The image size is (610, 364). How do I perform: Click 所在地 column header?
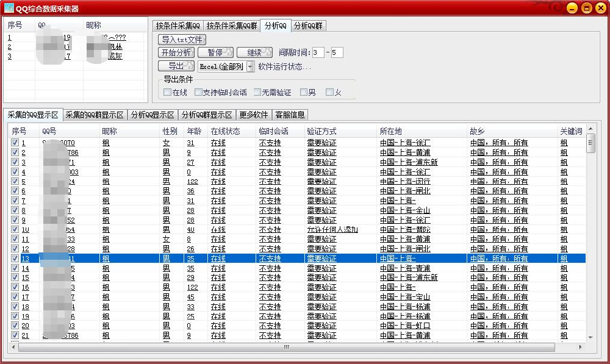(x=422, y=132)
